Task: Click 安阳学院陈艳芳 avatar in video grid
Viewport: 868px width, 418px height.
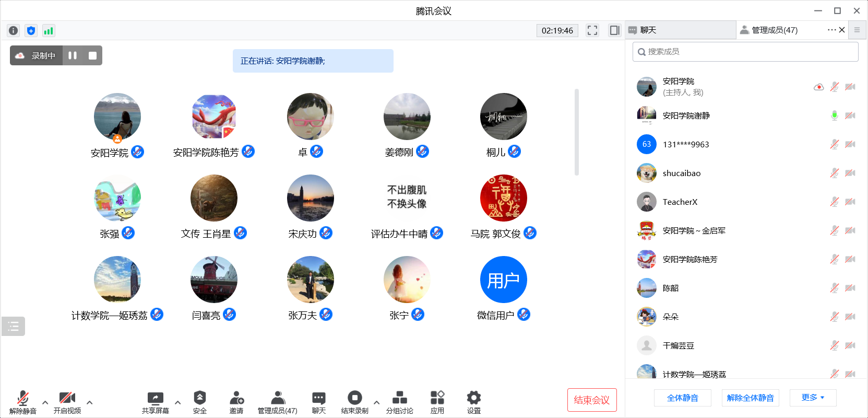Action: point(214,117)
